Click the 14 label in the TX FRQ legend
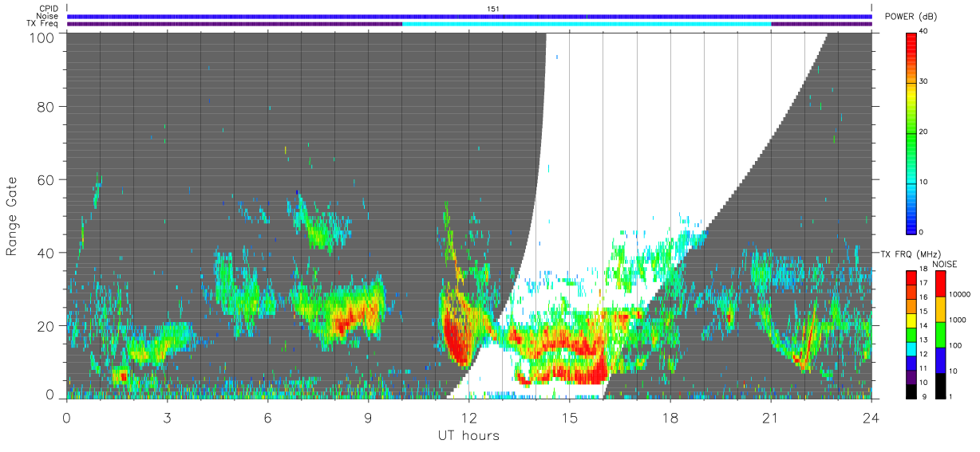980x452 pixels. [923, 326]
